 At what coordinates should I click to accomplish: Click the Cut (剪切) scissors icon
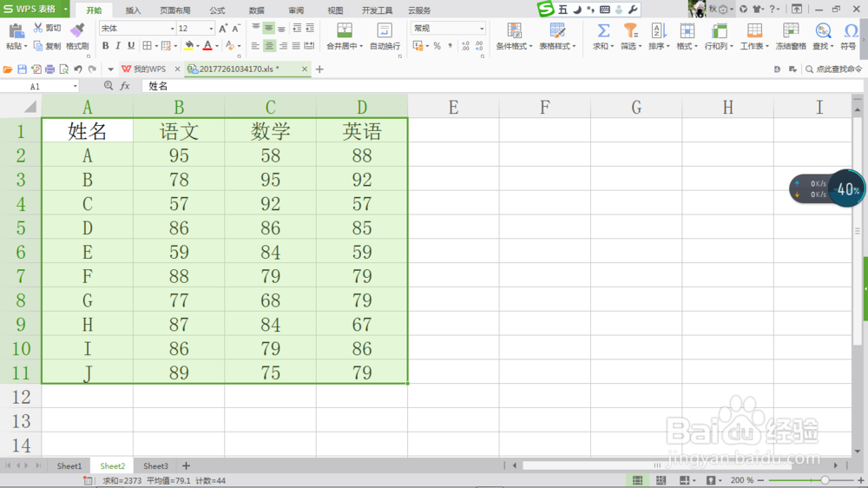coord(37,28)
